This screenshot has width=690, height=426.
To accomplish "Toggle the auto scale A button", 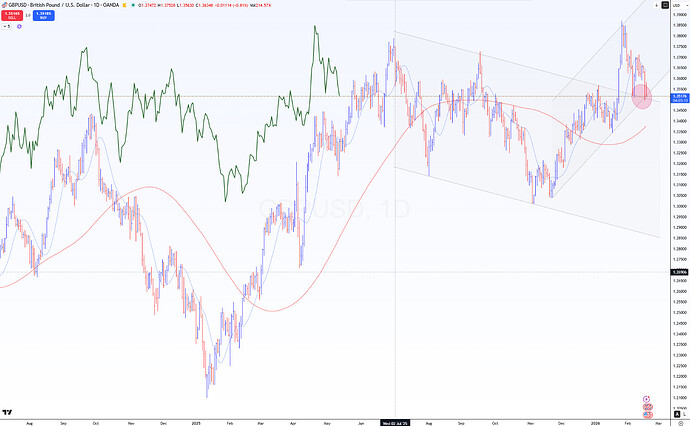I will 677,414.
